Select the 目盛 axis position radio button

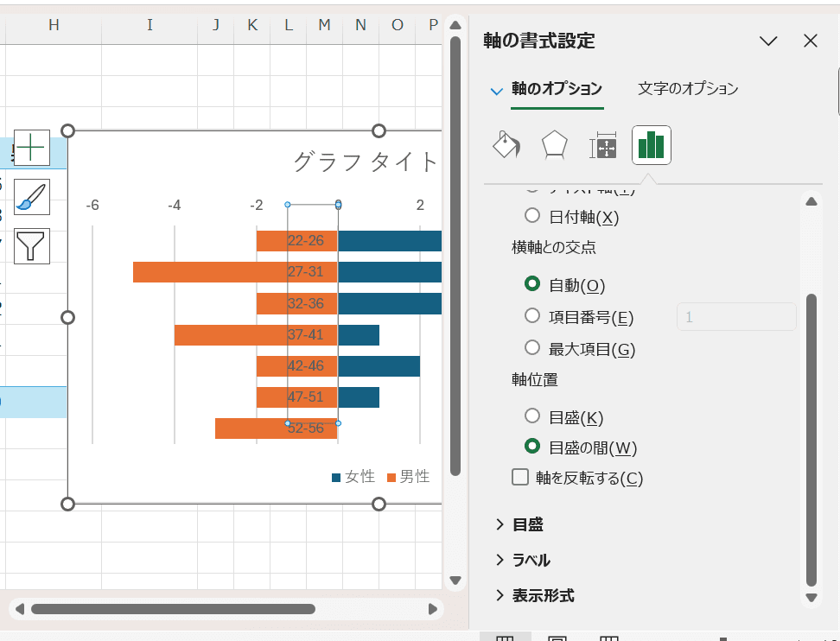click(532, 417)
